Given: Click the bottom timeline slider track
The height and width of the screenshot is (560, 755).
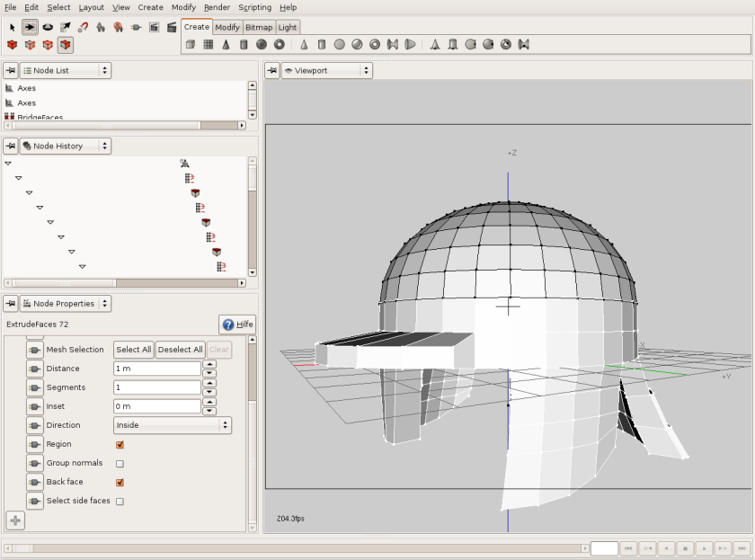Looking at the screenshot, I should (x=296, y=548).
